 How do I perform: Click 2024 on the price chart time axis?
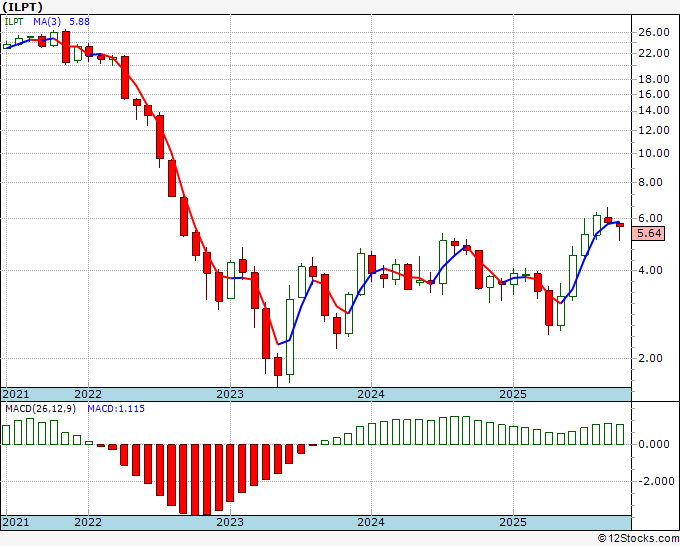point(371,394)
